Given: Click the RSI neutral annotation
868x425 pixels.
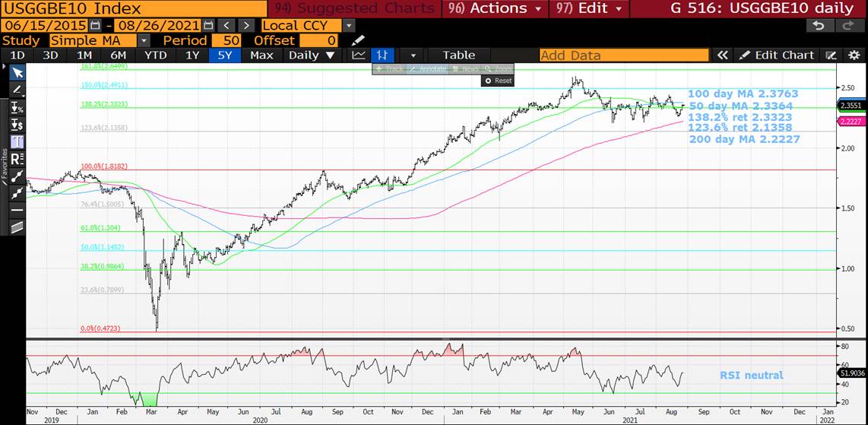Looking at the screenshot, I should tap(751, 375).
